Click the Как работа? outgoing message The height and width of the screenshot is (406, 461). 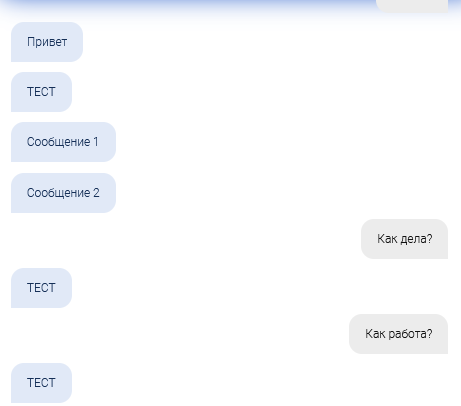[398, 334]
